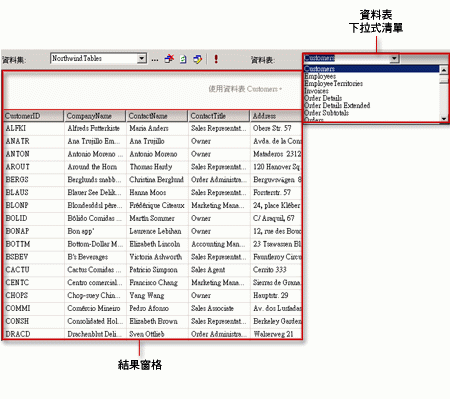The height and width of the screenshot is (399, 450).
Task: Click the CustomerID column header
Action: click(33, 116)
